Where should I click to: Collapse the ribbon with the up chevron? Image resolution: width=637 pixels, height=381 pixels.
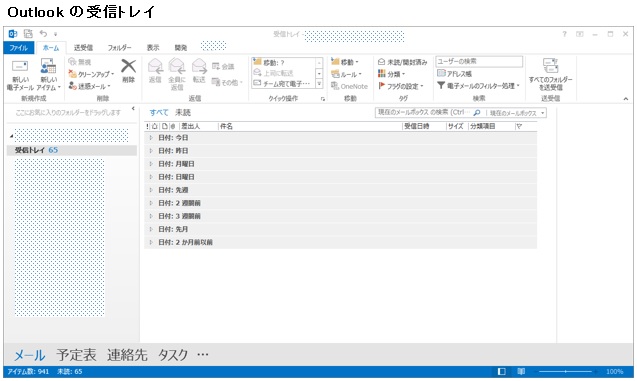tap(626, 99)
